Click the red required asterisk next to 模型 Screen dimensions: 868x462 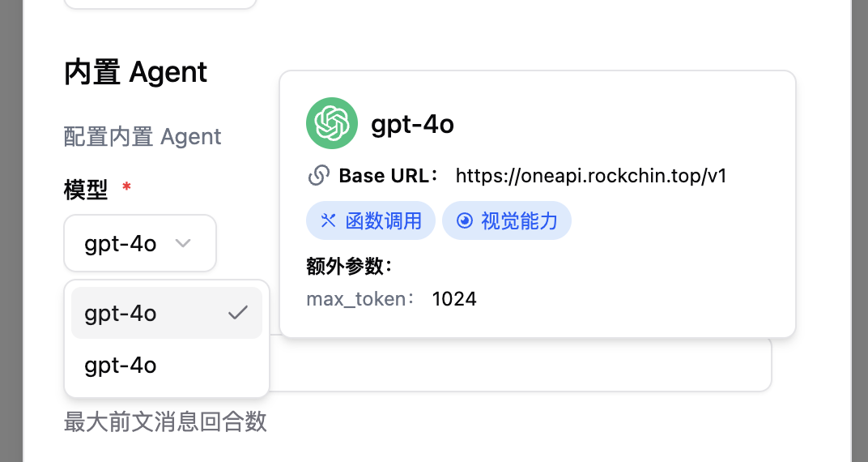click(x=126, y=189)
